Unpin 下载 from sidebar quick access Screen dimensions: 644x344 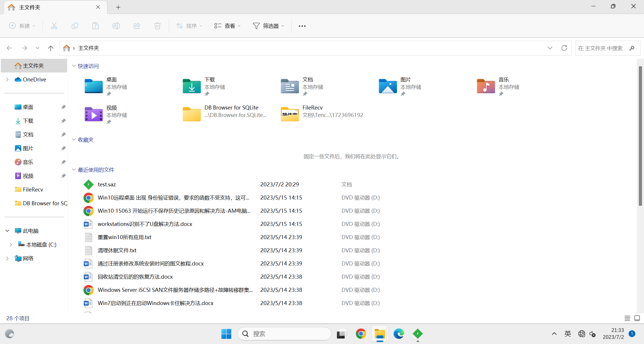click(x=63, y=121)
